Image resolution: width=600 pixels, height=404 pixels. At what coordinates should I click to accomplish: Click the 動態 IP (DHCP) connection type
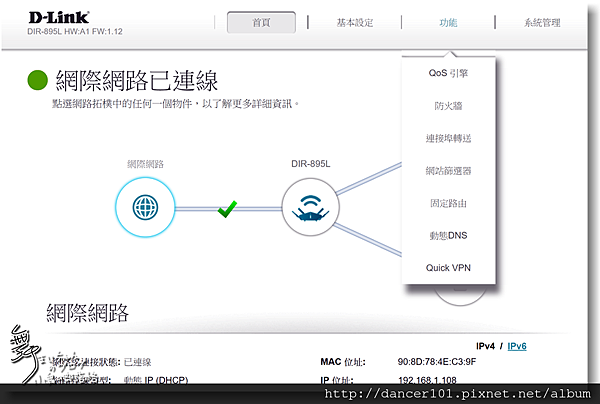click(x=156, y=380)
